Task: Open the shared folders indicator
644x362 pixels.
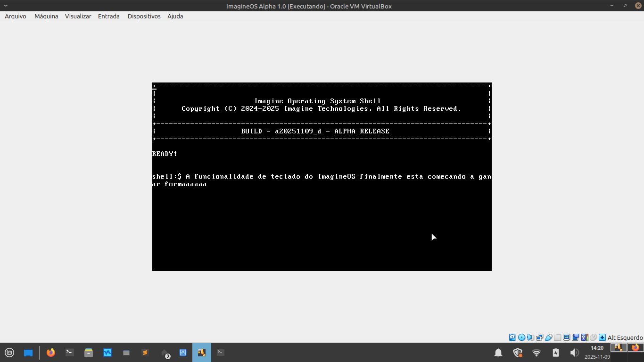Action: tap(557, 337)
